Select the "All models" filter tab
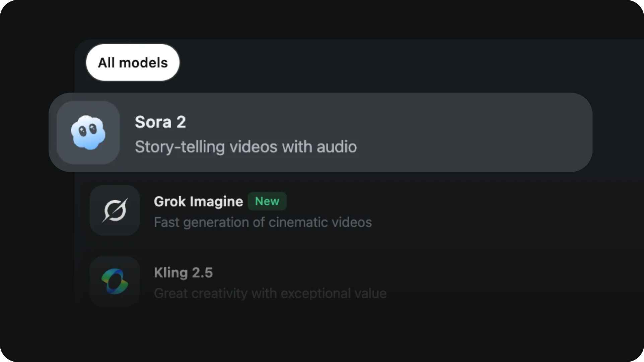 click(133, 63)
